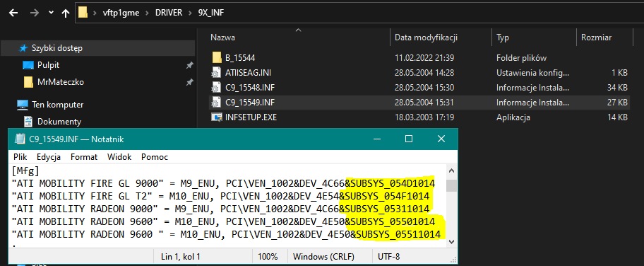Select file C9_15549.INF by name
Screen dimensions: 644x266
pyautogui.click(x=250, y=103)
